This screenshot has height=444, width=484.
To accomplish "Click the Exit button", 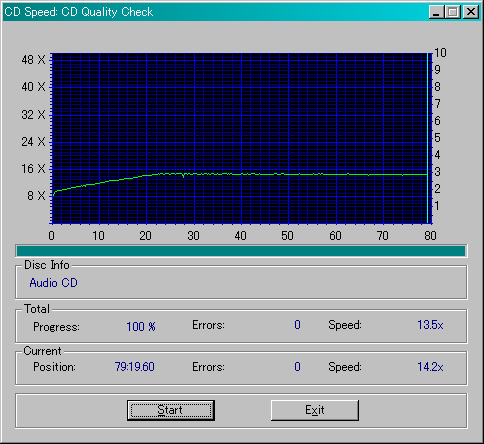I will (315, 410).
